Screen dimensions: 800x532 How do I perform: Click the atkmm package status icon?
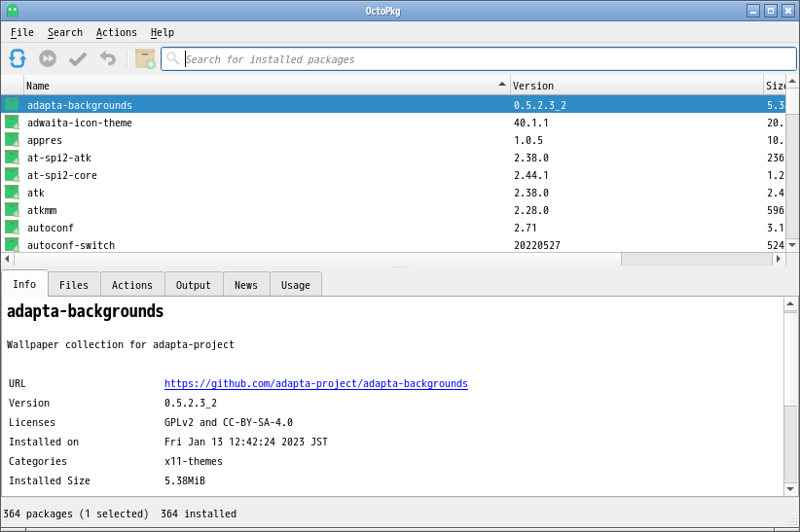[x=12, y=210]
